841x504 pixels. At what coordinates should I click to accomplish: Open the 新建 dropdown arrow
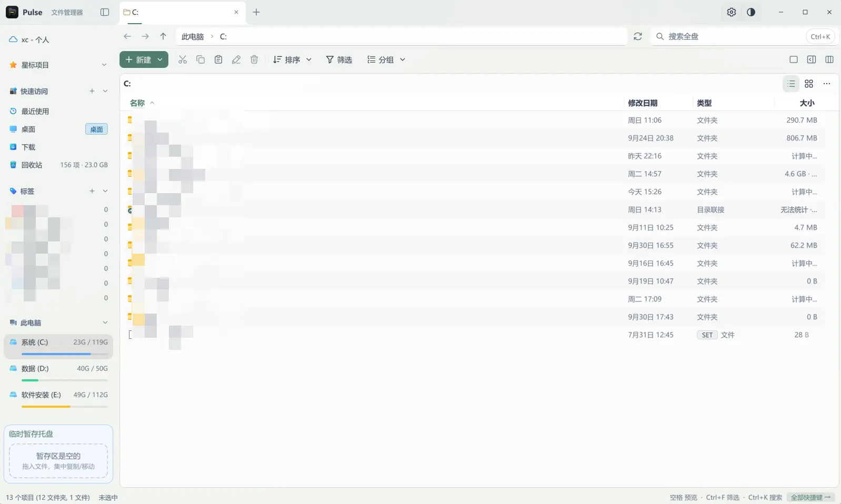160,59
